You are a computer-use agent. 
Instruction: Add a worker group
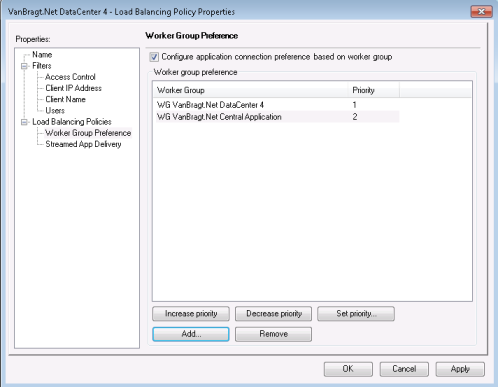click(191, 334)
